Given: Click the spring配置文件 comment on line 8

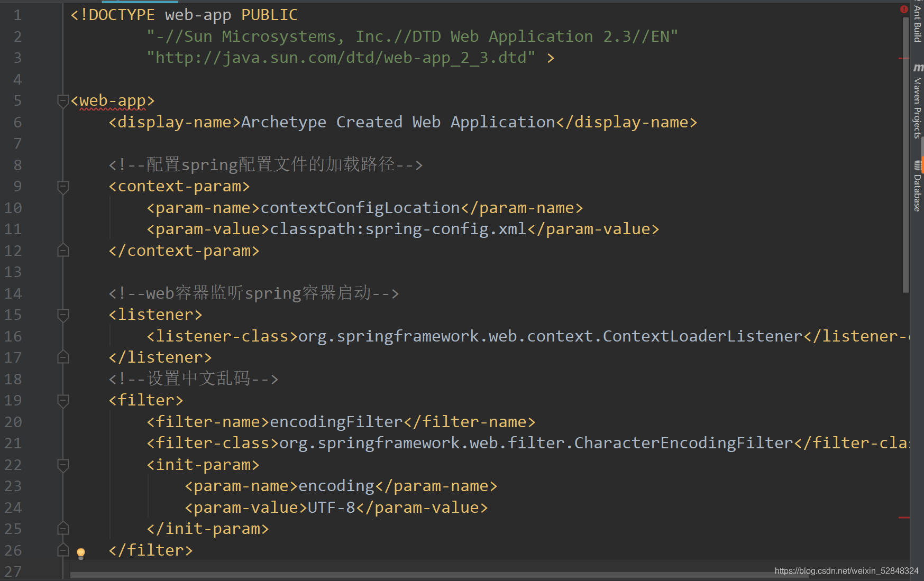Looking at the screenshot, I should click(x=266, y=165).
